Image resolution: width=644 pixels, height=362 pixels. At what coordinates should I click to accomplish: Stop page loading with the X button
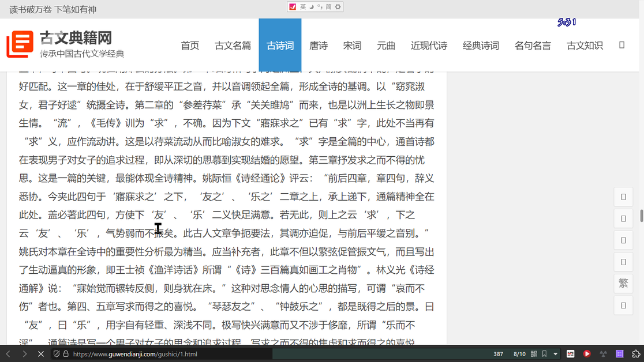(41, 354)
